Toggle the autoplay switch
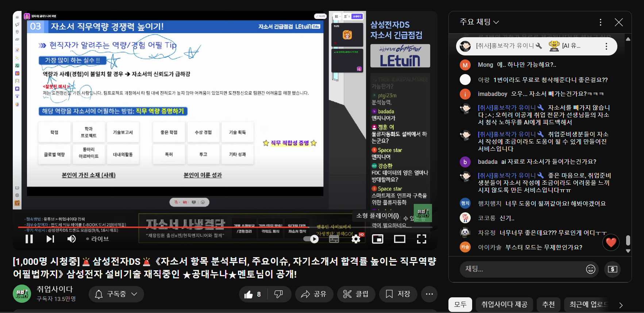The width and height of the screenshot is (644, 313). (311, 239)
